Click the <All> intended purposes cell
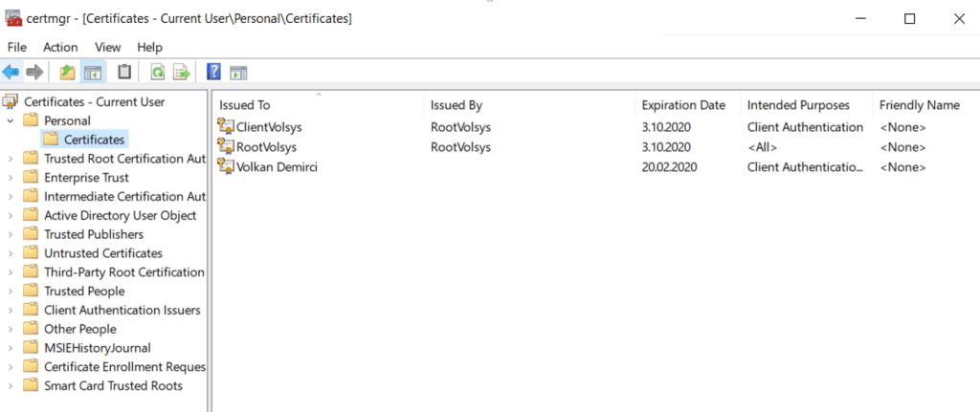Viewport: 980px width, 412px height. pos(762,147)
